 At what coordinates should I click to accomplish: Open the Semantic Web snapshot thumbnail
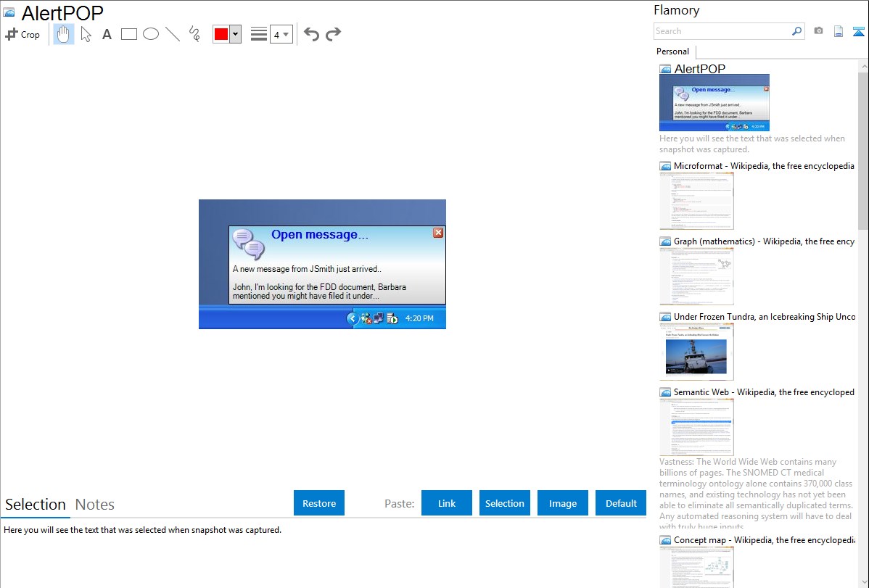pyautogui.click(x=696, y=427)
